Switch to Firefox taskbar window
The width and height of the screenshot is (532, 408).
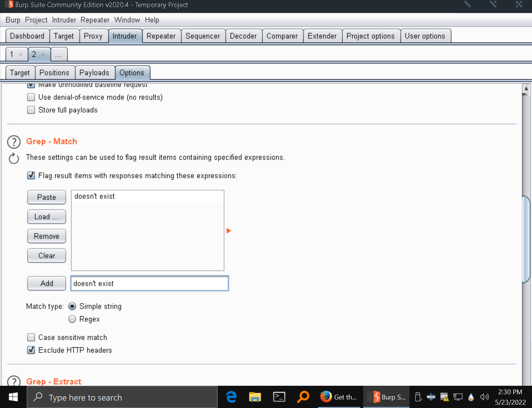tap(339, 397)
